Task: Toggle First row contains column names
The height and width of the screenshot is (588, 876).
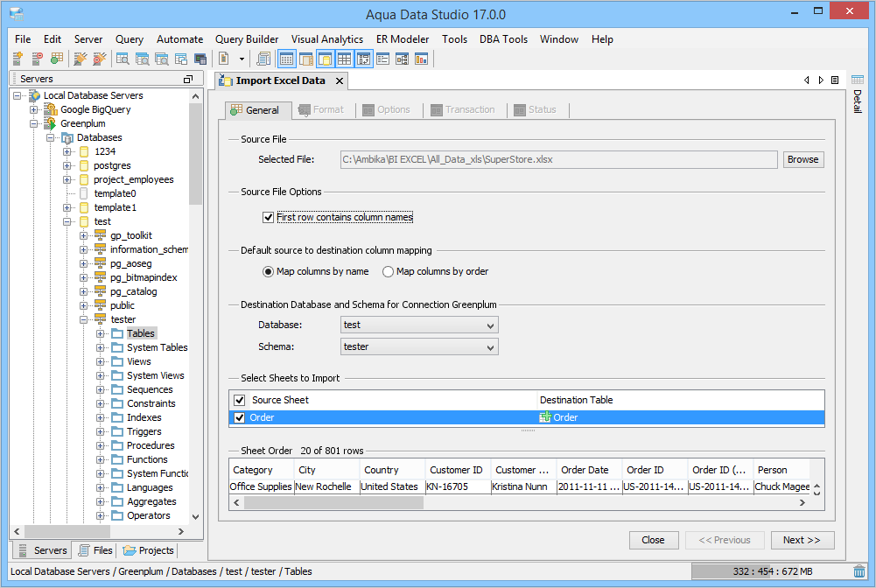Action: 268,217
